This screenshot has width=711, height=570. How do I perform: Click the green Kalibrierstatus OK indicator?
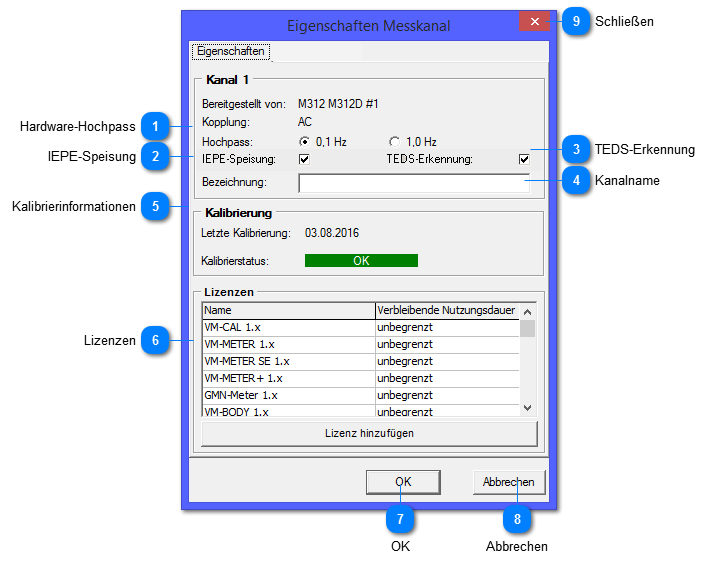pos(361,260)
